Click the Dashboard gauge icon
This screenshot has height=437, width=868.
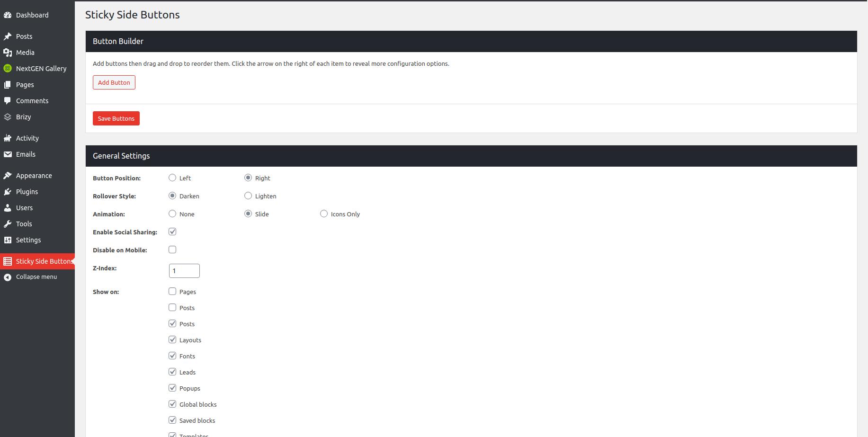(8, 15)
